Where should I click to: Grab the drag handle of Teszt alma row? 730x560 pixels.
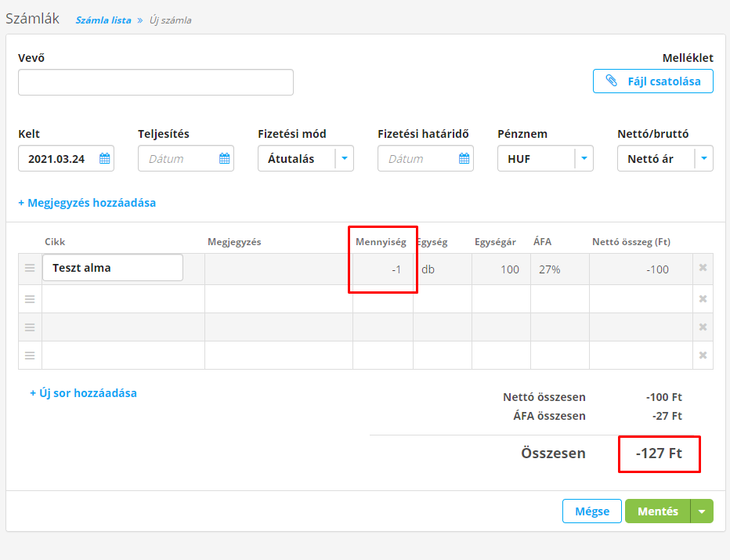30,268
